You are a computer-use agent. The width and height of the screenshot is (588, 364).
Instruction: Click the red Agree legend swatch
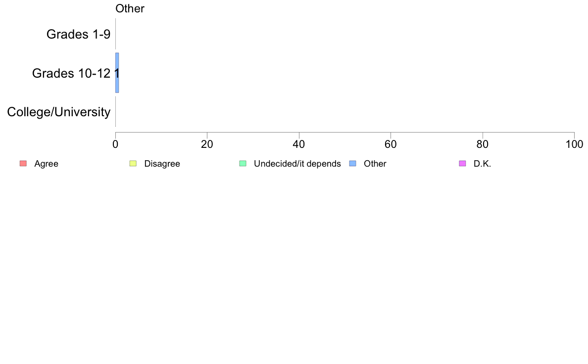pos(23,163)
